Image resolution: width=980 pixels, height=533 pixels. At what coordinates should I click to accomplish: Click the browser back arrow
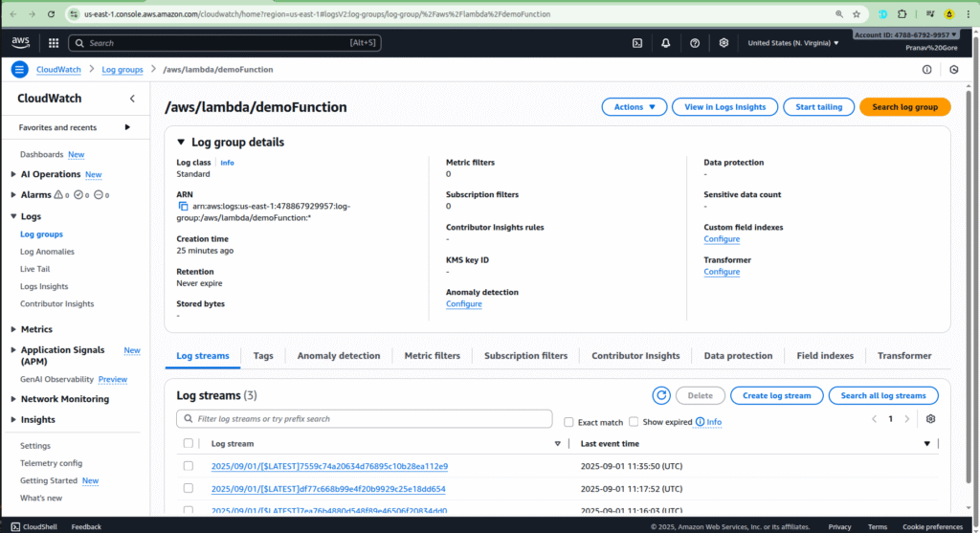tap(13, 13)
